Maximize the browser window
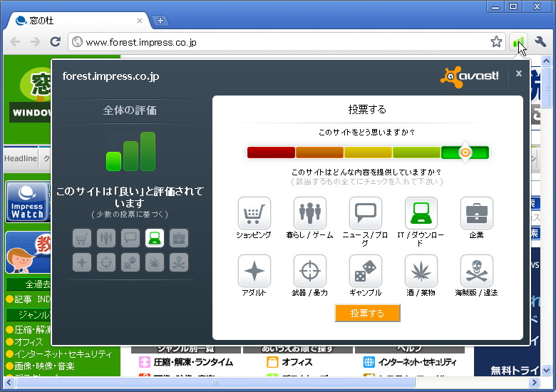Image resolution: width=556 pixels, height=392 pixels. (x=513, y=6)
